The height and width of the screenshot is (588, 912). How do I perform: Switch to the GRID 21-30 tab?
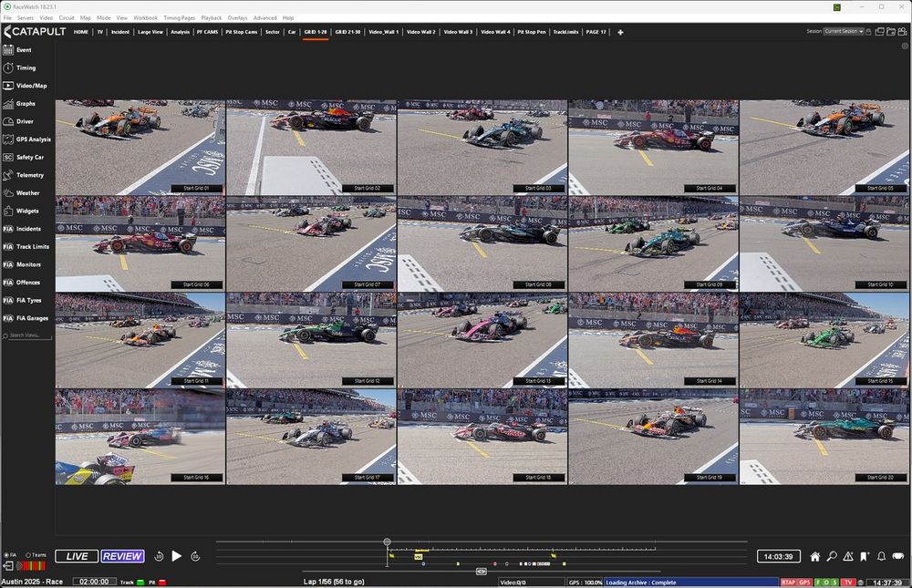[x=347, y=32]
